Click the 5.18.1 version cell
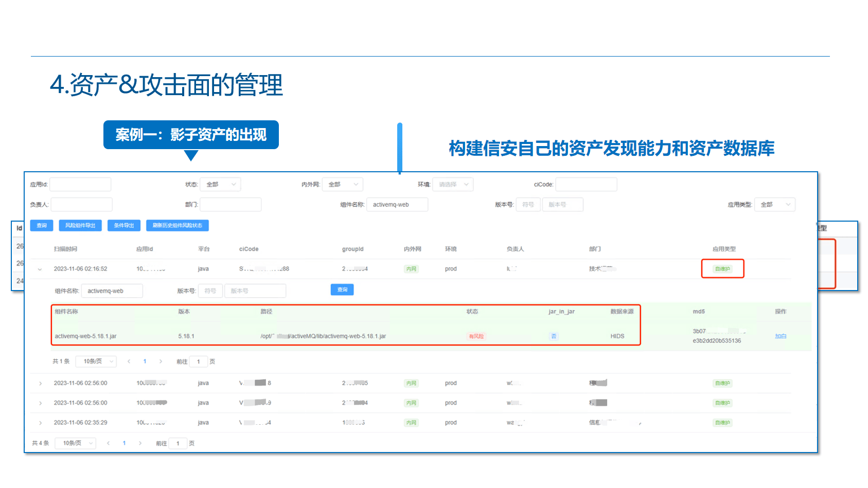Viewport: 868px width, 488px height. [186, 336]
